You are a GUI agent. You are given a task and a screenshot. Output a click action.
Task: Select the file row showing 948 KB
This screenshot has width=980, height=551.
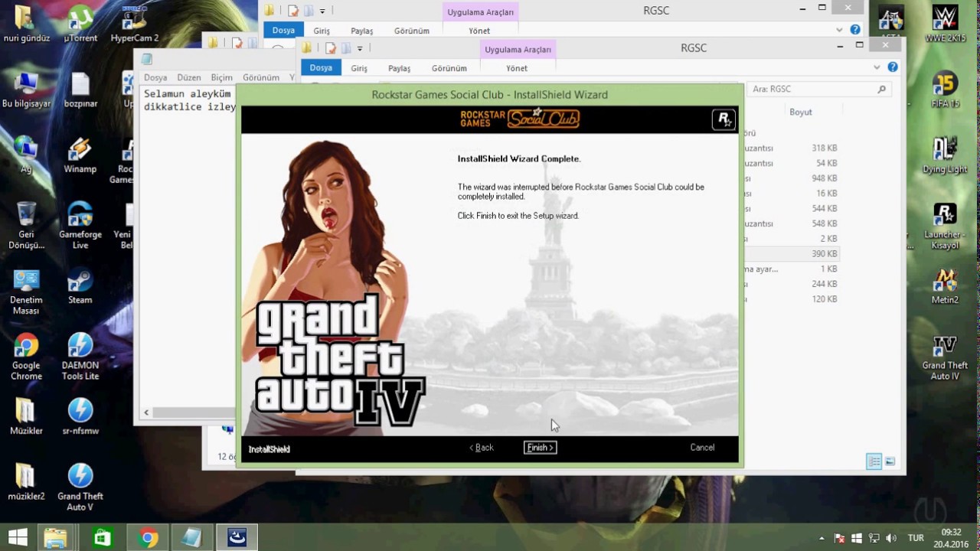pyautogui.click(x=792, y=178)
